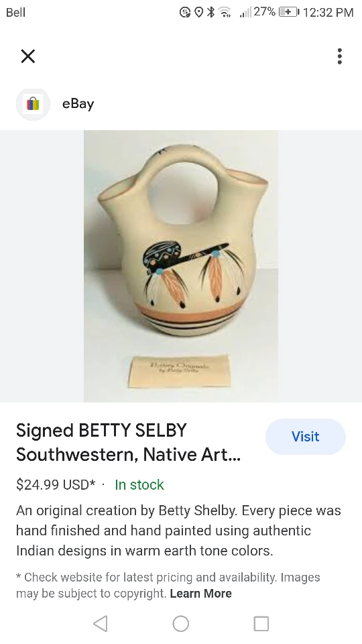Tap the battery icon in status bar
The height and width of the screenshot is (644, 362).
290,12
